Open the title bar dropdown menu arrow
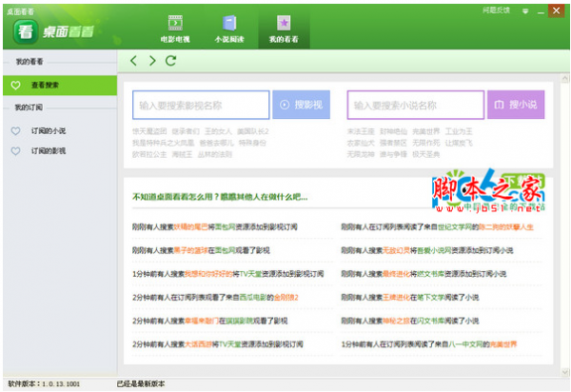571x392 pixels. 525,11
